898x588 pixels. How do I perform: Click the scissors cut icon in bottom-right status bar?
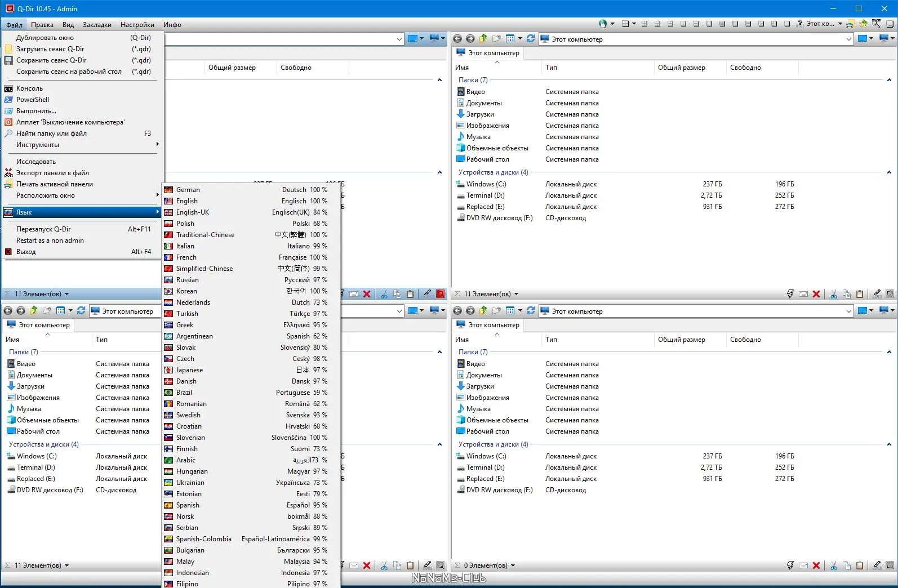(x=834, y=565)
